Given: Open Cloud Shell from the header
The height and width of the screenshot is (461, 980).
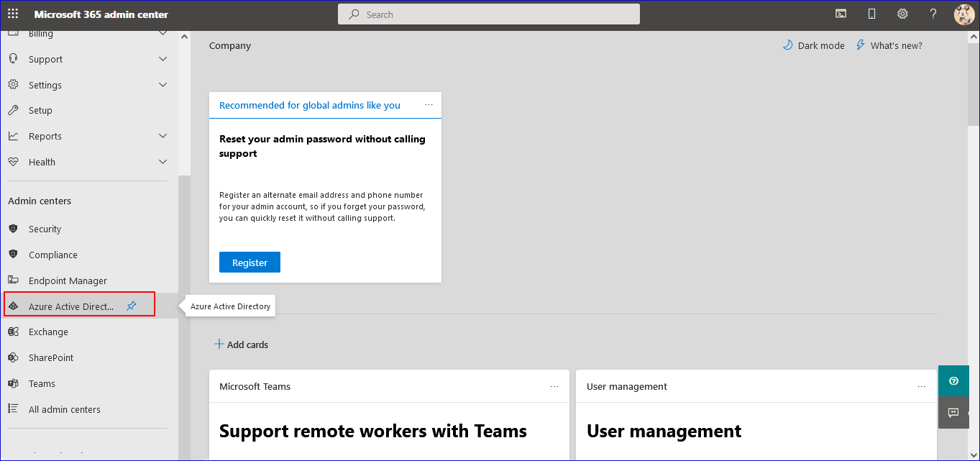Looking at the screenshot, I should point(841,14).
